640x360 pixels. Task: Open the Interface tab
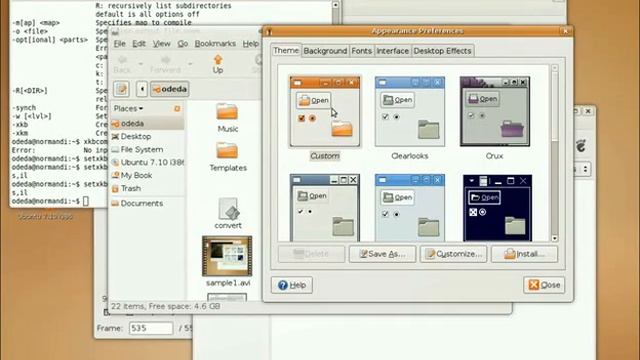point(392,51)
